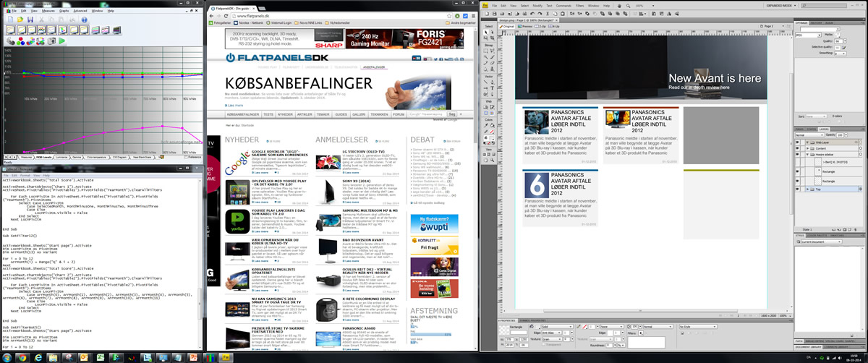Image resolution: width=868 pixels, height=363 pixels.
Task: Reload the page in Chrome
Action: [x=226, y=16]
